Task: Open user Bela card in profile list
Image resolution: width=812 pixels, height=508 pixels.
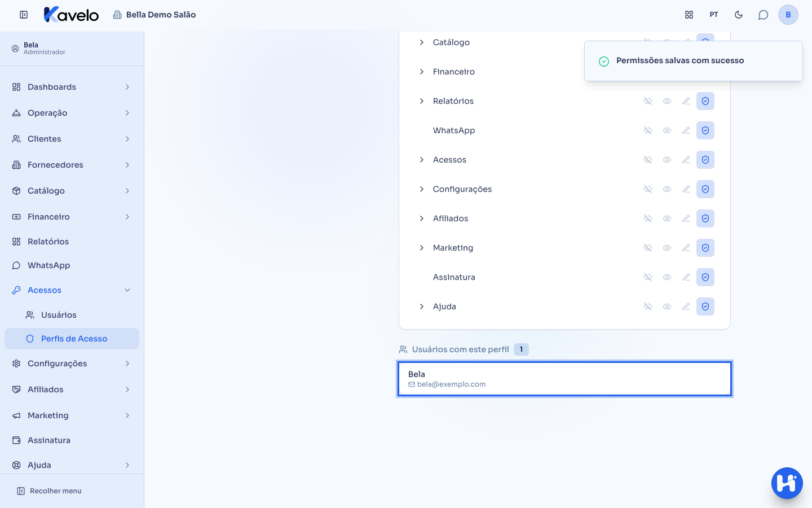Action: [x=564, y=379]
